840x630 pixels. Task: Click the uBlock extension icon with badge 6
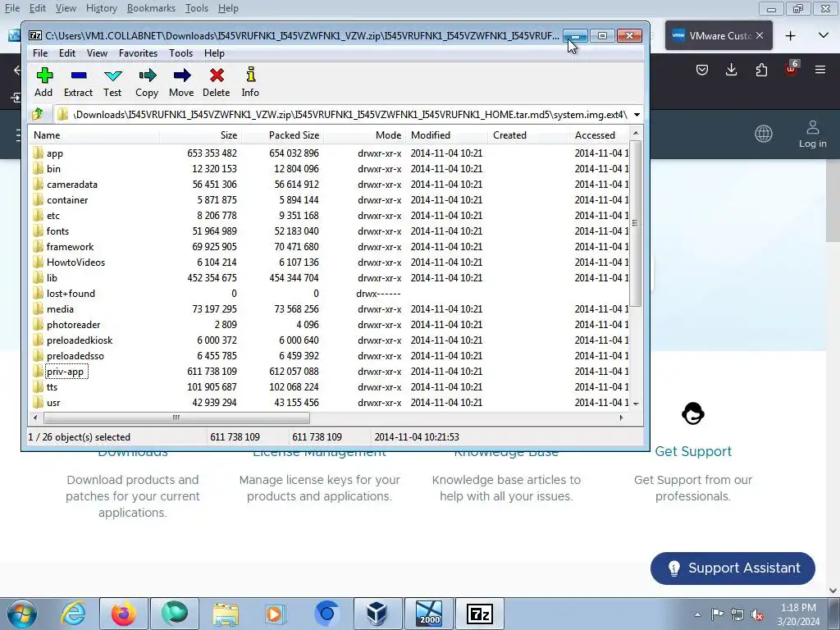pos(792,69)
